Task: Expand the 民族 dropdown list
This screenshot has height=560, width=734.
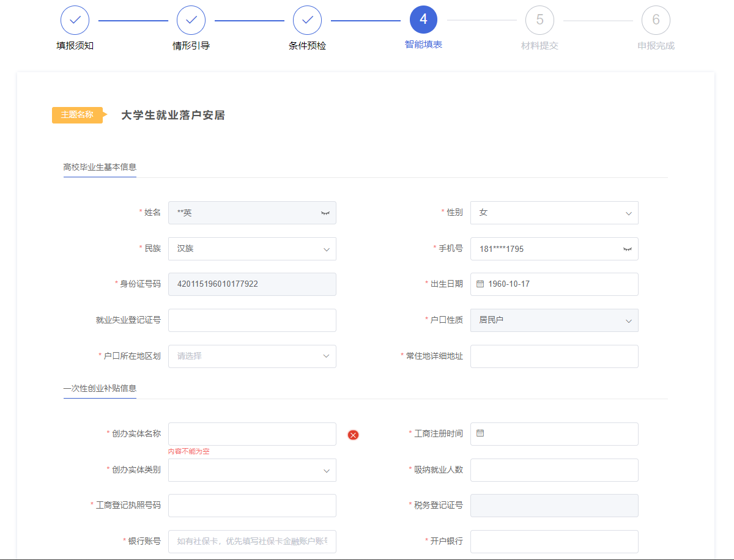Action: [x=252, y=249]
